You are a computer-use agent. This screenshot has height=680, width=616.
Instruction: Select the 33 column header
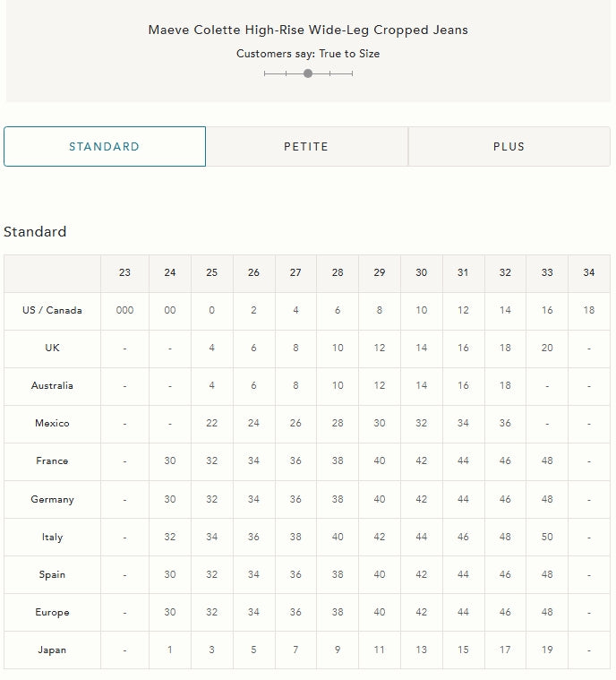[547, 272]
